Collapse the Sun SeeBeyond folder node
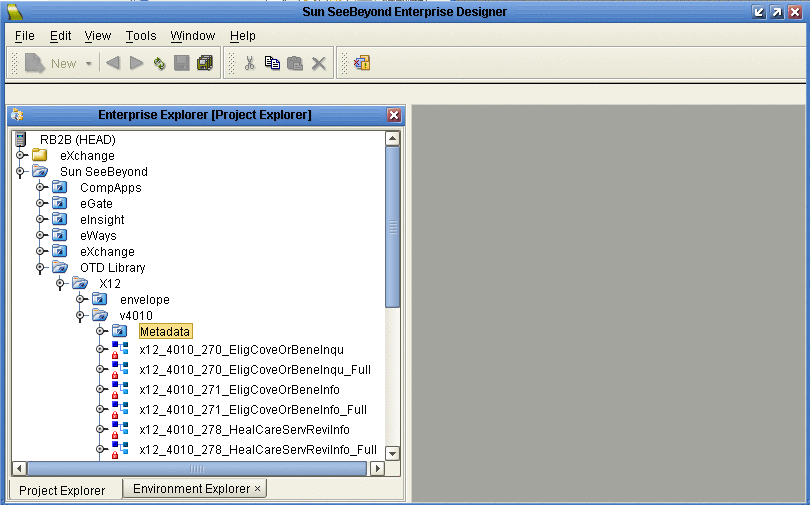The image size is (810, 505). coord(20,171)
